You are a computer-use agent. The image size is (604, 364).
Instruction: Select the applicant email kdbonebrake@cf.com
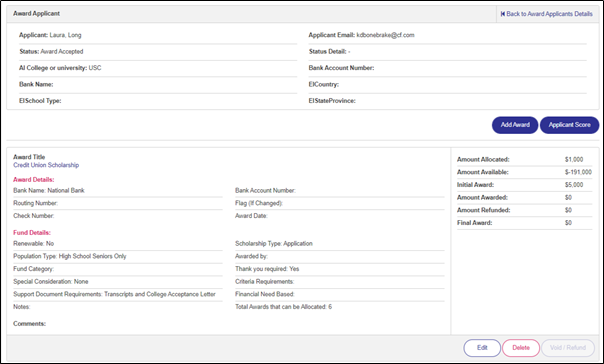click(x=385, y=35)
